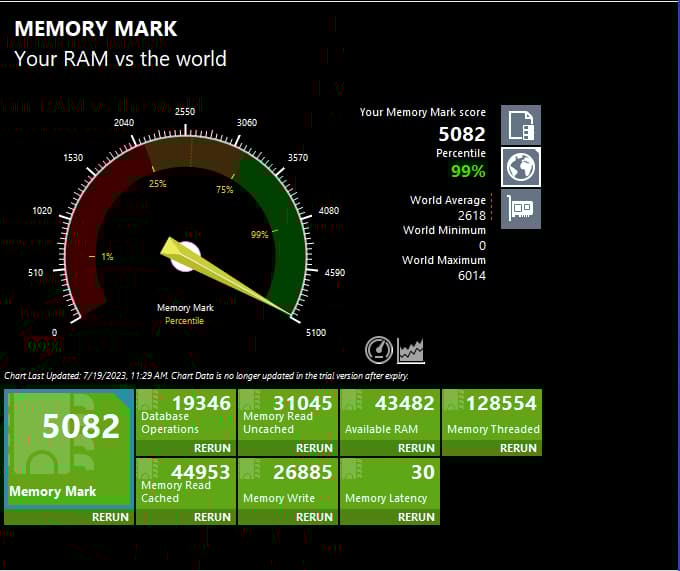Open the Memory Write 26885 tile
Image resolution: width=680 pixels, height=571 pixels.
tap(288, 484)
